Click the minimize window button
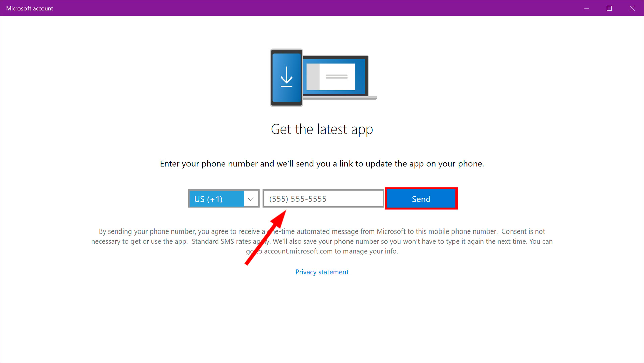Viewport: 644px width, 363px height. tap(587, 8)
